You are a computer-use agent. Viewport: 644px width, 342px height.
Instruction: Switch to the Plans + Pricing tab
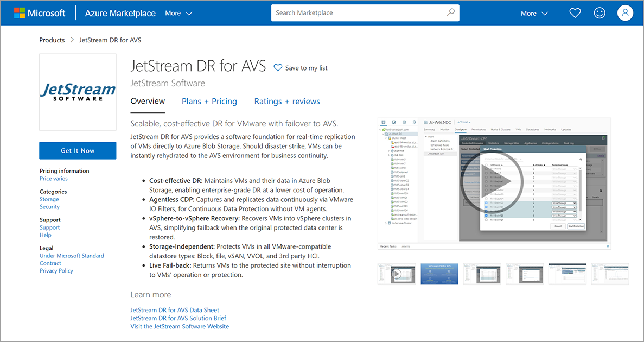point(209,101)
